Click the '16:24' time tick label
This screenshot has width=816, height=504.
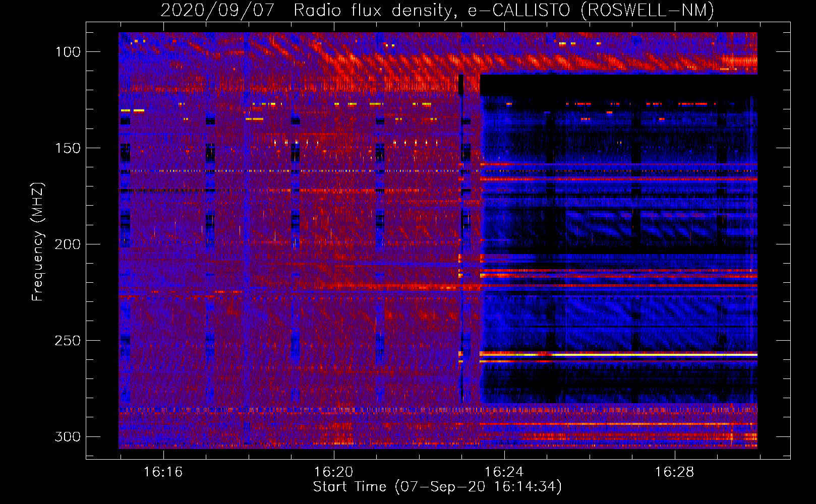504,472
